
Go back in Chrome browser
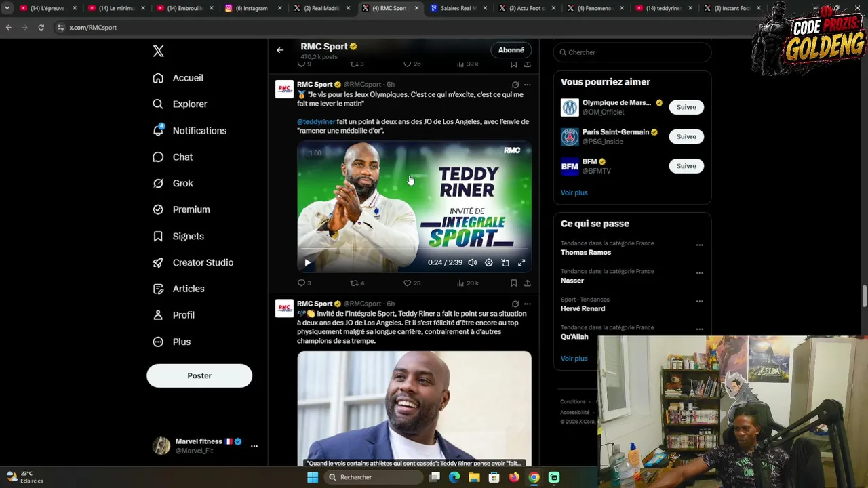pos(8,27)
